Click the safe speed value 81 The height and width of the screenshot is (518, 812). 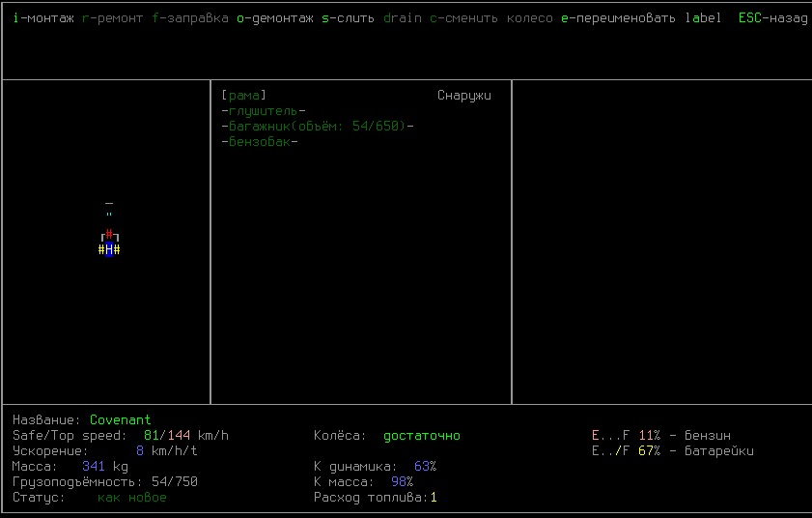click(x=152, y=435)
